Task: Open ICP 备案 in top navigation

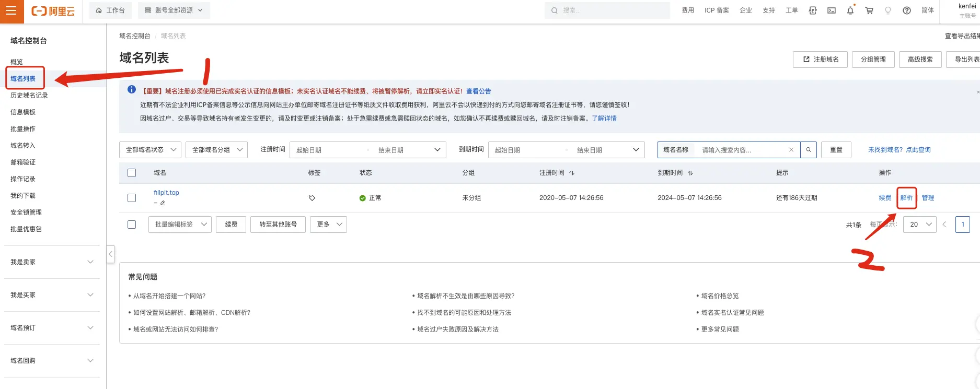Action: (x=717, y=10)
